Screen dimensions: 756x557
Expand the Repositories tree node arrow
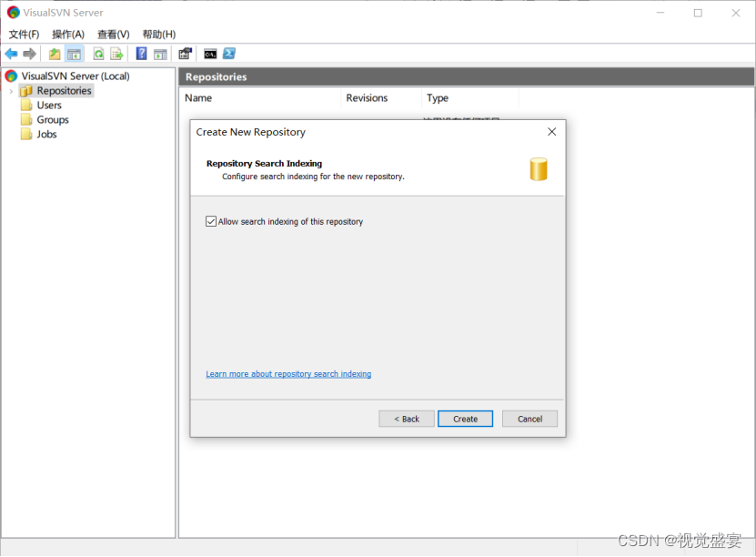click(11, 91)
